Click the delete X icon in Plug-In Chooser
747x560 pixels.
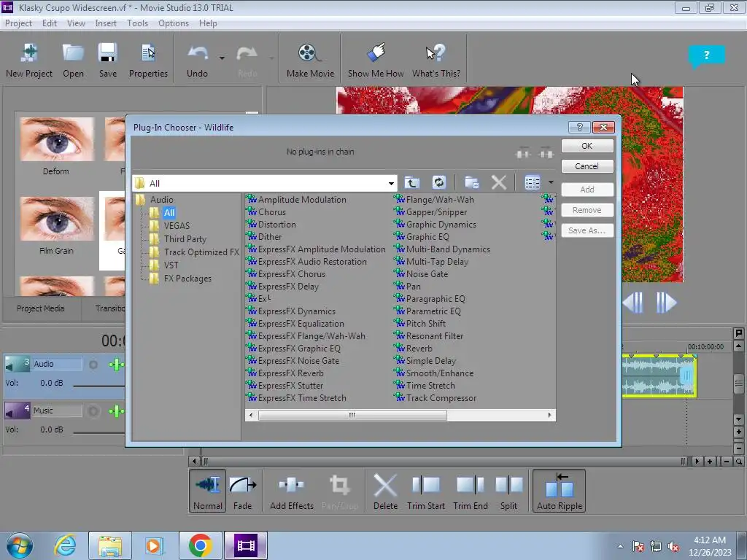pos(499,182)
